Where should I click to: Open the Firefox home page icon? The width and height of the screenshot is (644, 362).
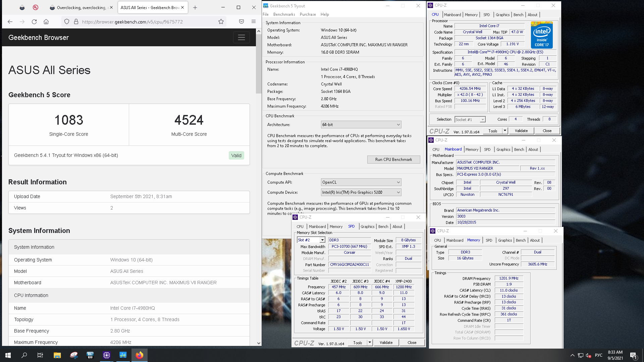(x=46, y=22)
